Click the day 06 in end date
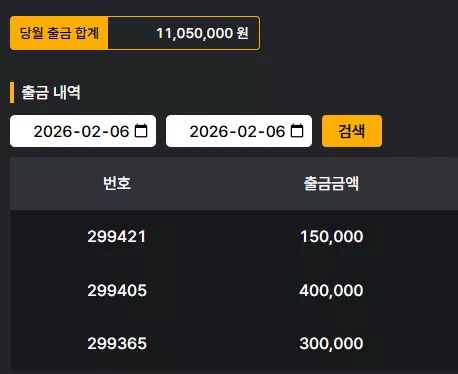 (276, 131)
